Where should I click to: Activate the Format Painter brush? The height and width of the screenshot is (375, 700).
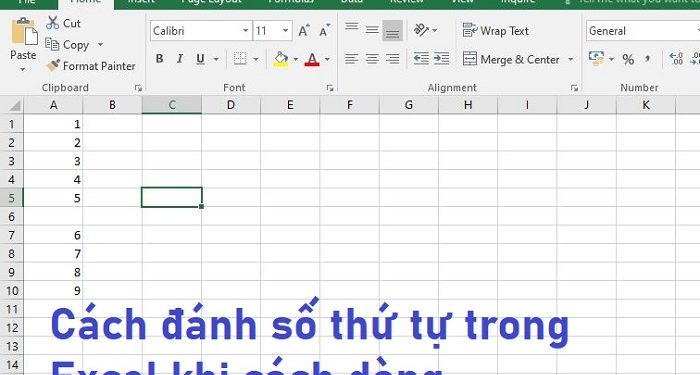point(91,66)
